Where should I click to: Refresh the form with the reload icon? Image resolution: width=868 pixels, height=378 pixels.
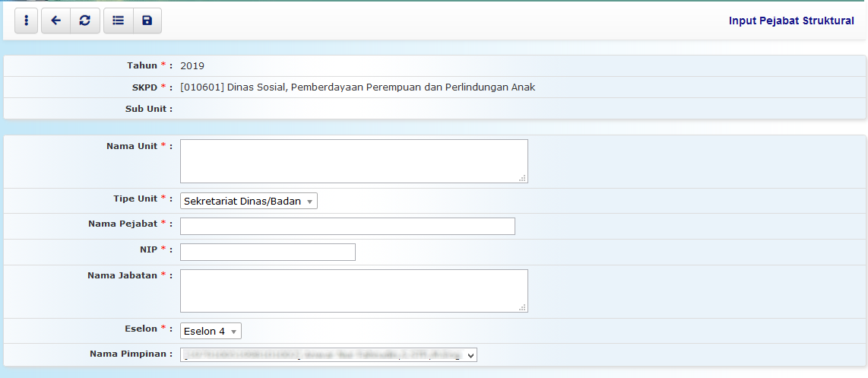(85, 21)
